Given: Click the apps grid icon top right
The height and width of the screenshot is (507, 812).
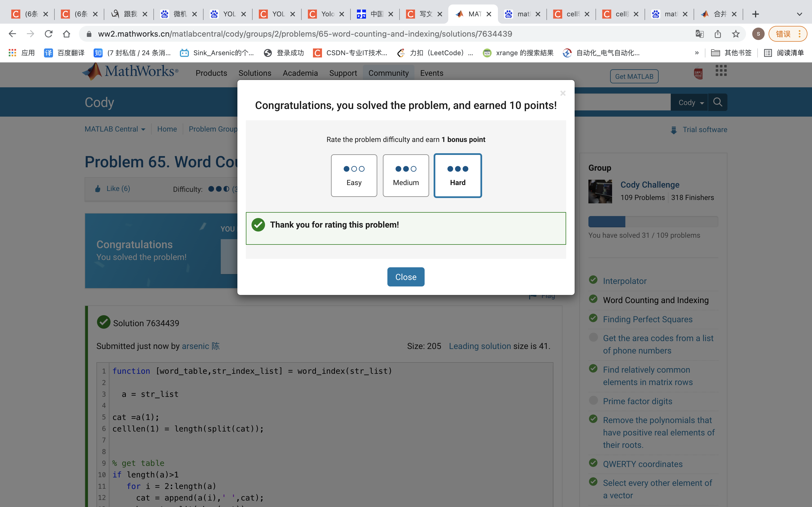Looking at the screenshot, I should (x=721, y=70).
